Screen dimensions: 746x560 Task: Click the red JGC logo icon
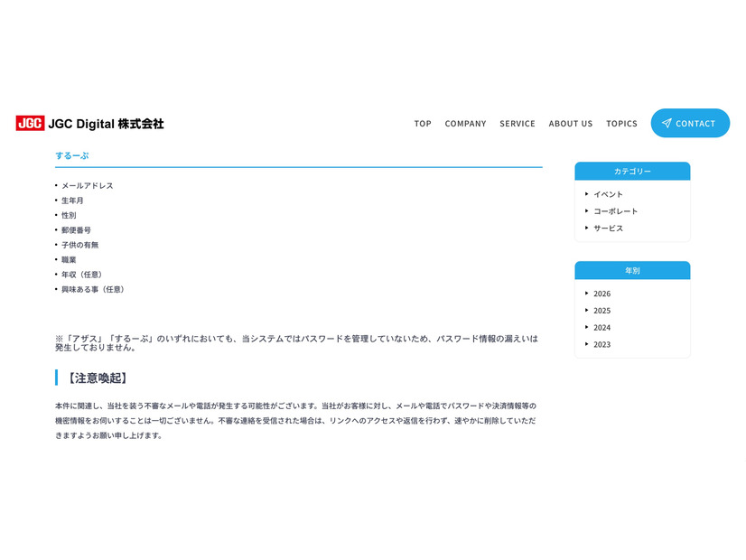pos(30,123)
